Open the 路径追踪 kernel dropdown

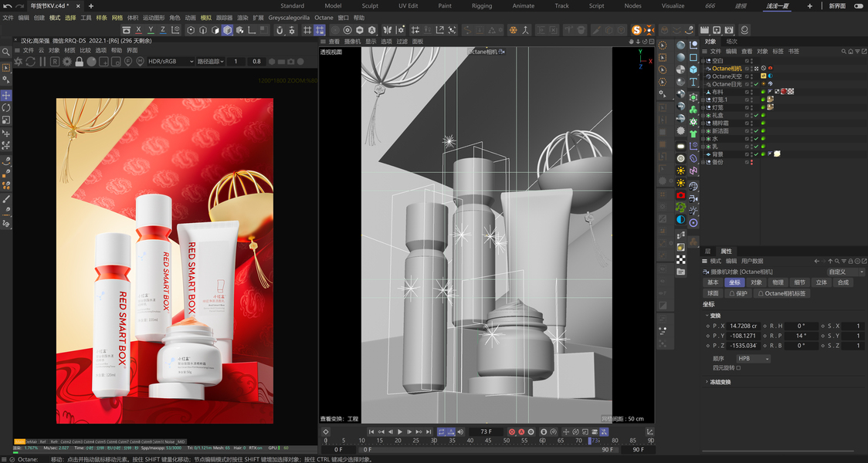coord(210,62)
